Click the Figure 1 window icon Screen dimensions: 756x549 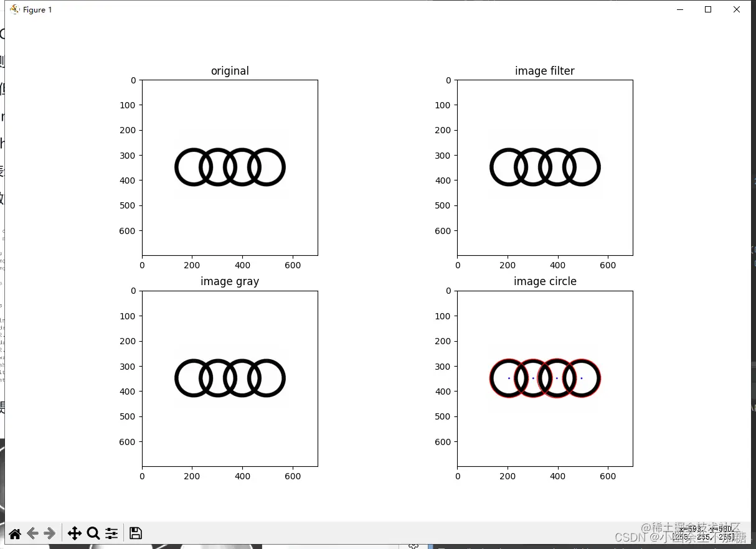click(x=15, y=9)
